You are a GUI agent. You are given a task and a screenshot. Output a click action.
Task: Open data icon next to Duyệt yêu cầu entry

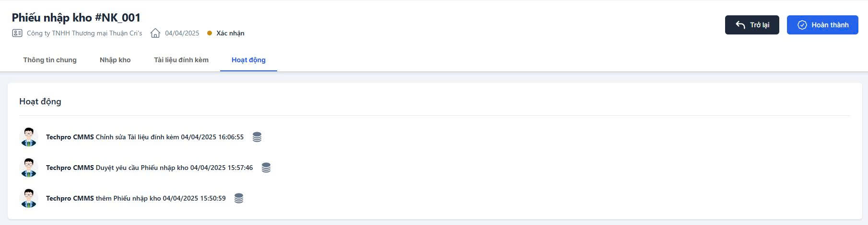click(x=266, y=168)
